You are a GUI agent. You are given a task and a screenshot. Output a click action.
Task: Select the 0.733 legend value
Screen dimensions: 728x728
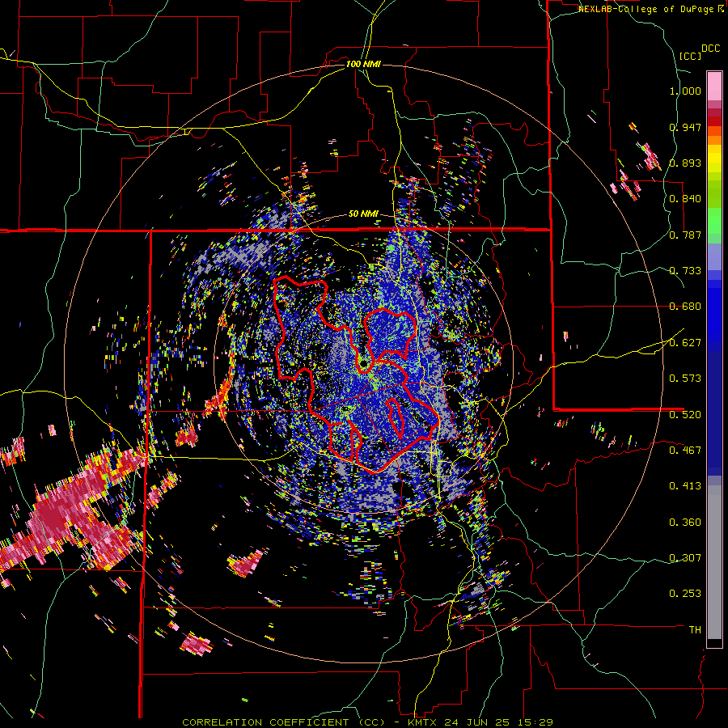[x=685, y=271]
